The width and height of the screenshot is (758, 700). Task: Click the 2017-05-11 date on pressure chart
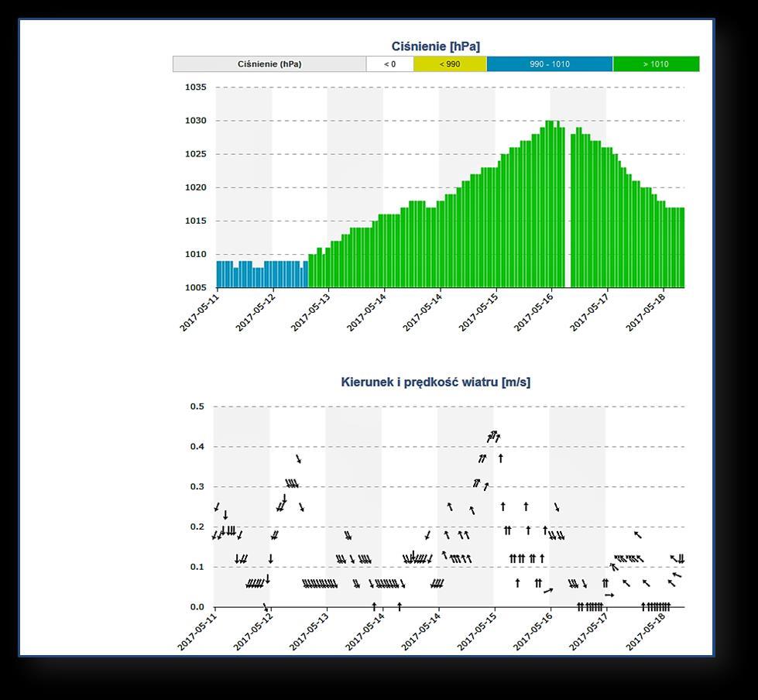coord(199,312)
